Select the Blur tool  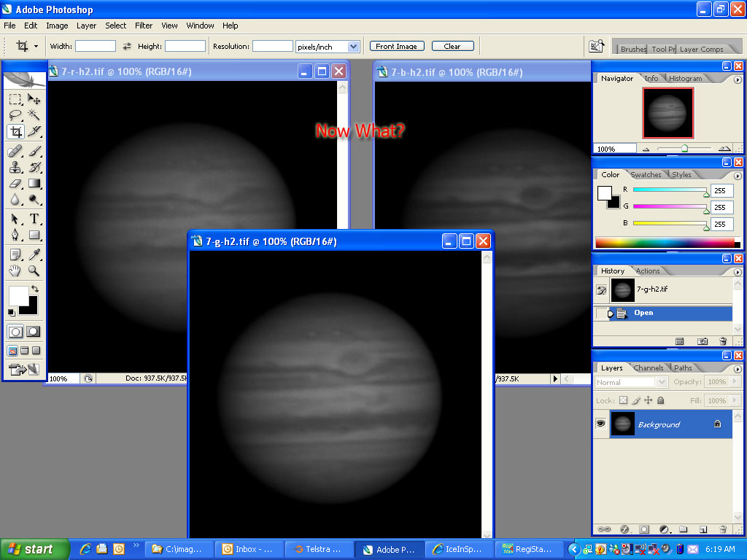coord(15,200)
